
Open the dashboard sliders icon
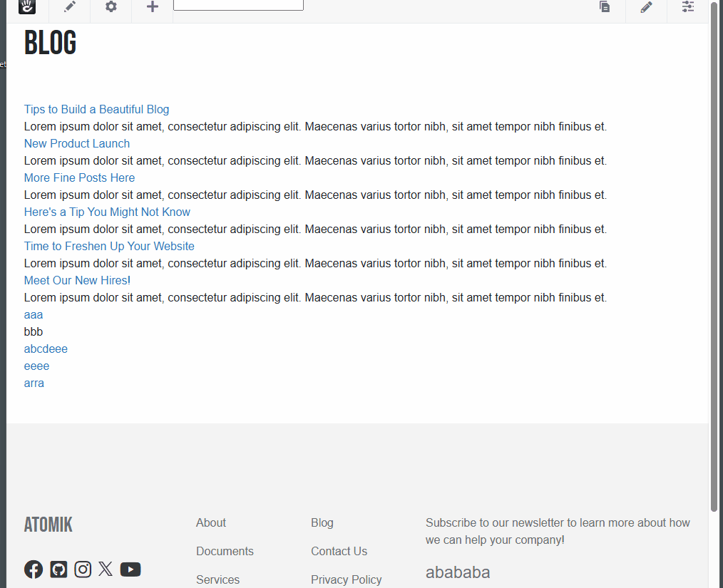pos(687,7)
